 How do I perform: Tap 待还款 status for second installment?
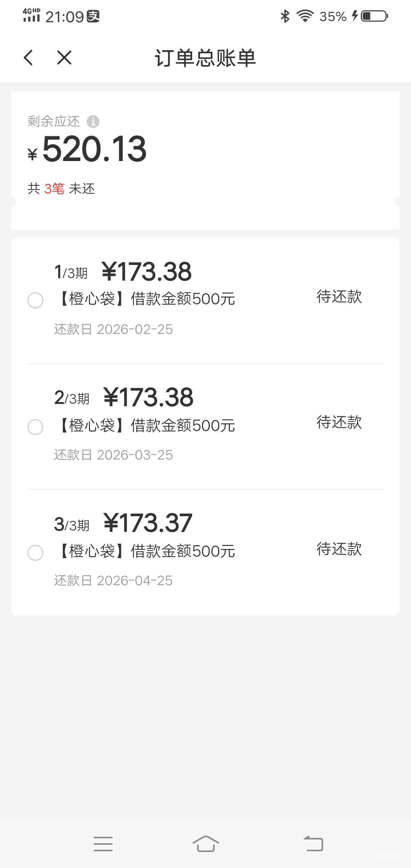point(339,423)
